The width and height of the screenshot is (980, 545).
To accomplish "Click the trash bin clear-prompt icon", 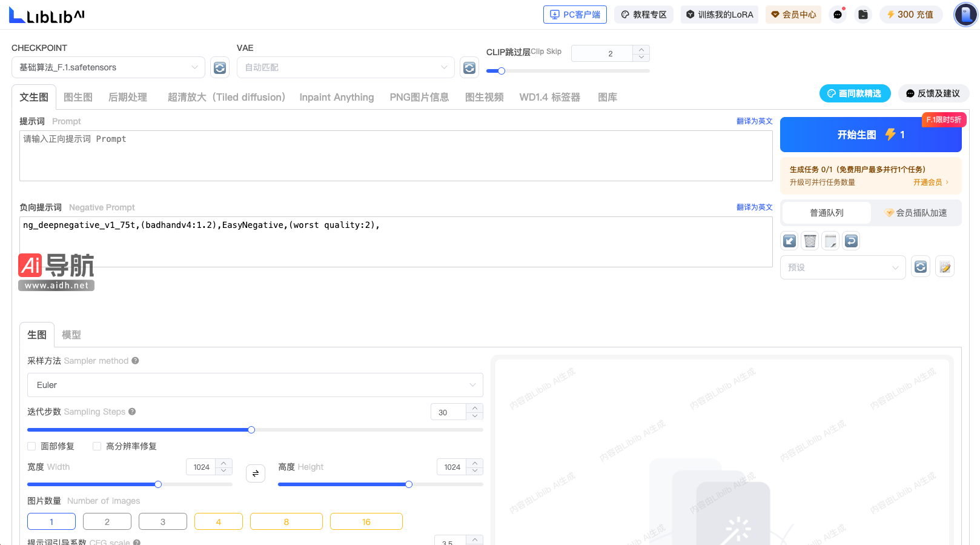I will 810,241.
